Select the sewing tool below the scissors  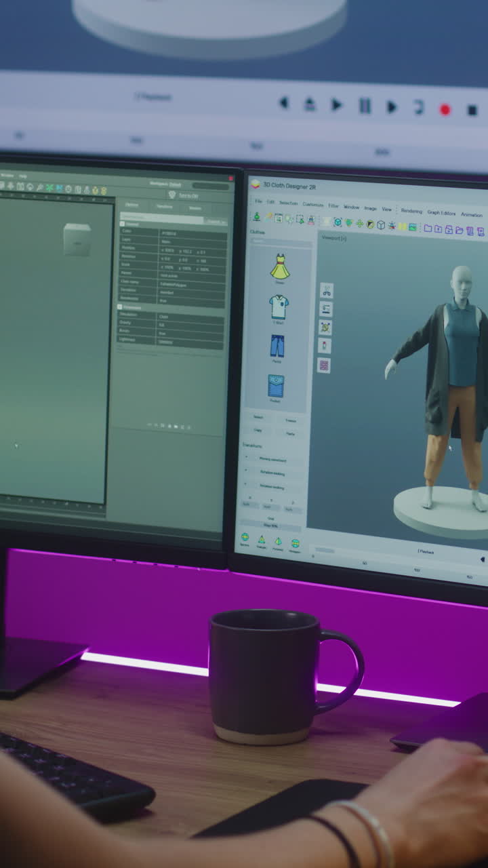coord(326,309)
